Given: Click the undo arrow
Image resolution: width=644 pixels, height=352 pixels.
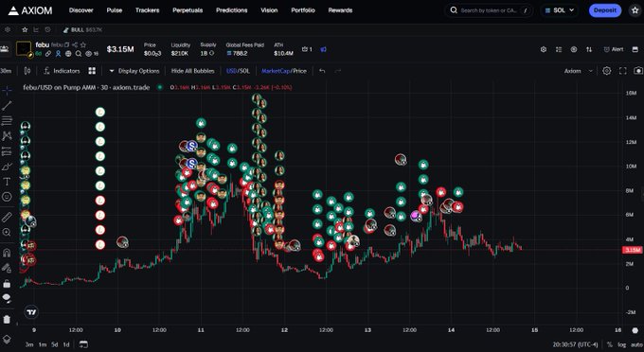Looking at the screenshot, I should point(322,71).
